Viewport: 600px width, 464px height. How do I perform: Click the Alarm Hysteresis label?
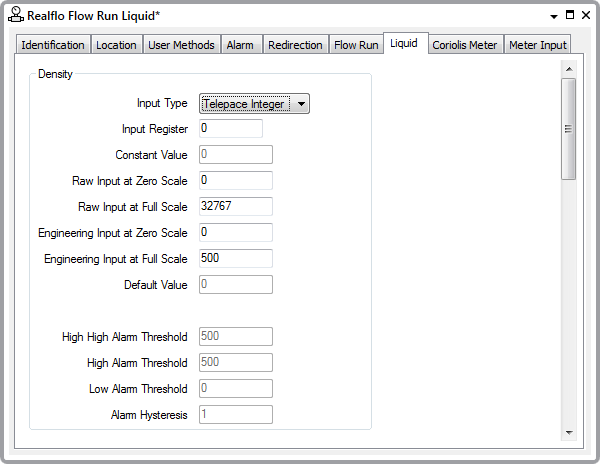[x=149, y=415]
